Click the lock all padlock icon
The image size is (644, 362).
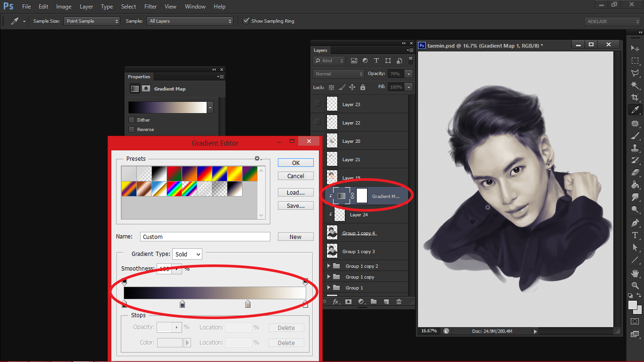(362, 87)
